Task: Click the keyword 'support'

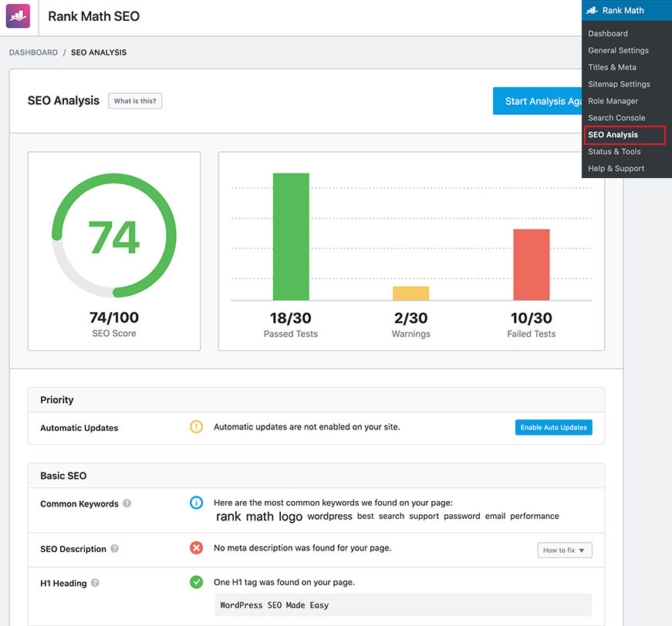Action: [424, 516]
